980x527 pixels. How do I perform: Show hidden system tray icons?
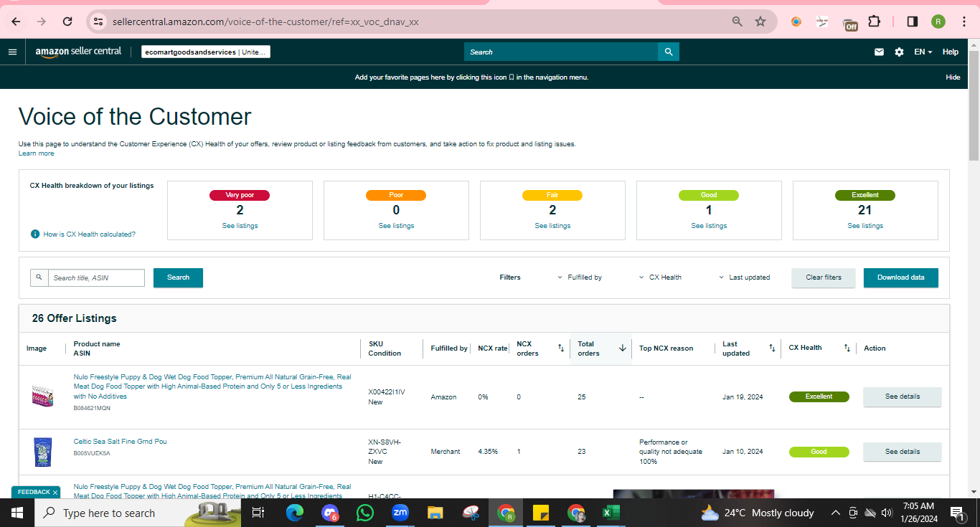(x=835, y=513)
